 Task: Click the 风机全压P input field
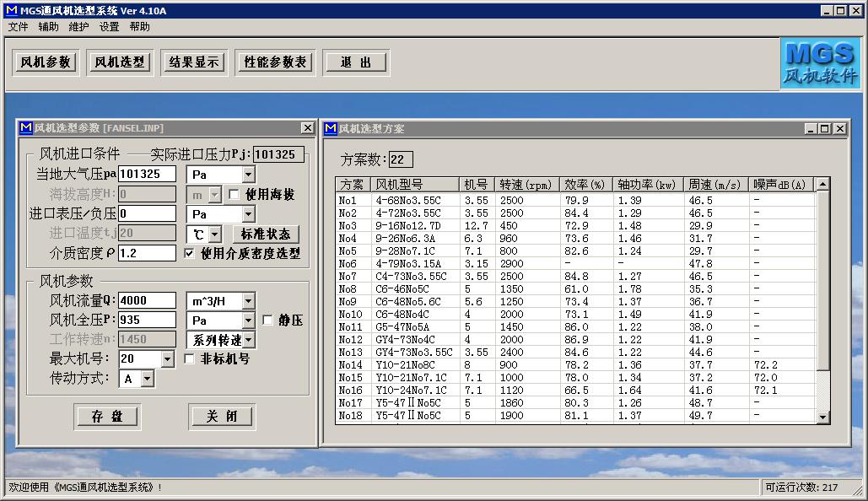(147, 321)
